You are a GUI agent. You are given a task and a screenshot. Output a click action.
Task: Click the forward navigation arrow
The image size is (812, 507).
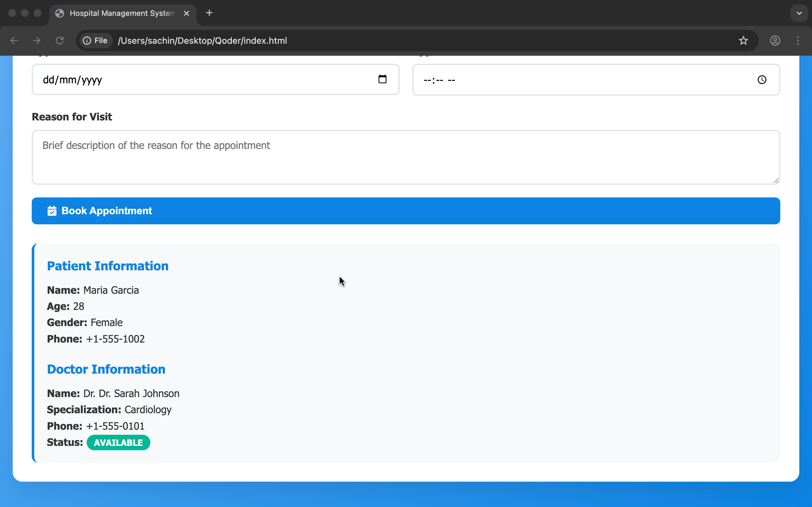[x=37, y=41]
